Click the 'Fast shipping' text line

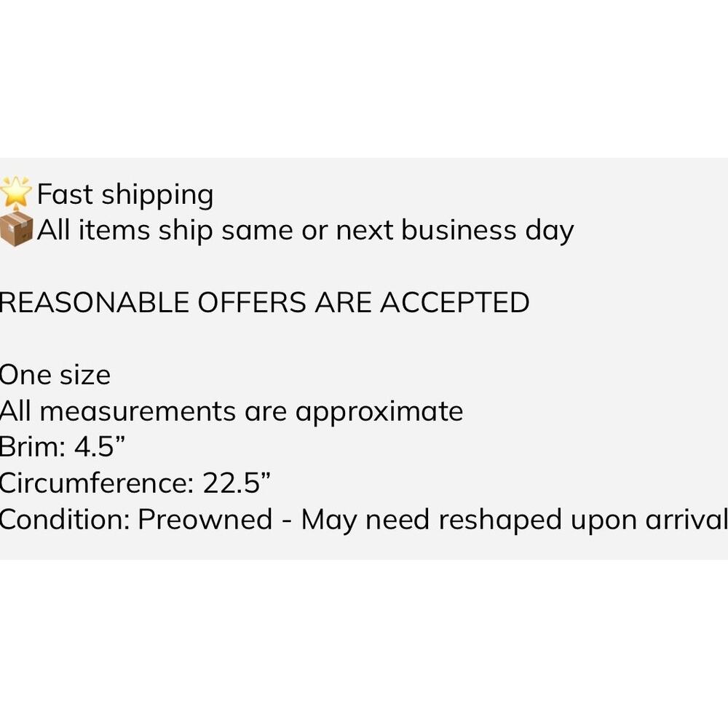pos(125,194)
